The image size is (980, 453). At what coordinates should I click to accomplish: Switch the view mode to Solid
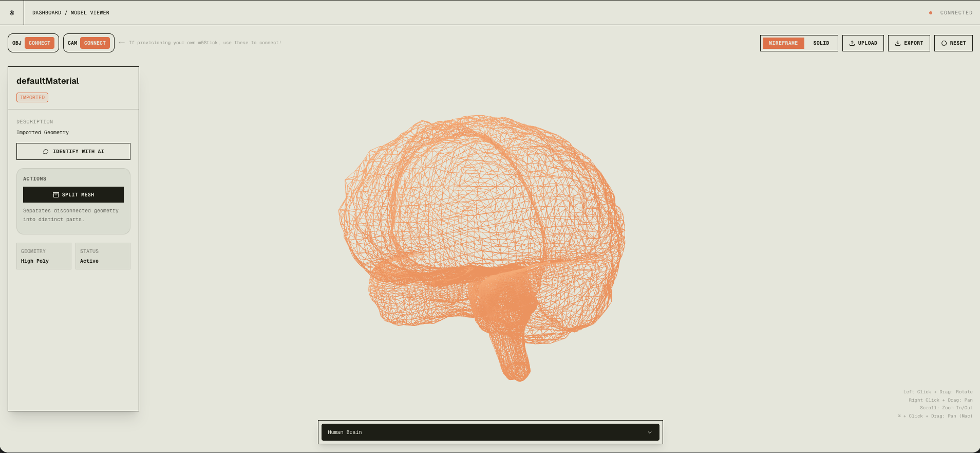click(x=821, y=43)
